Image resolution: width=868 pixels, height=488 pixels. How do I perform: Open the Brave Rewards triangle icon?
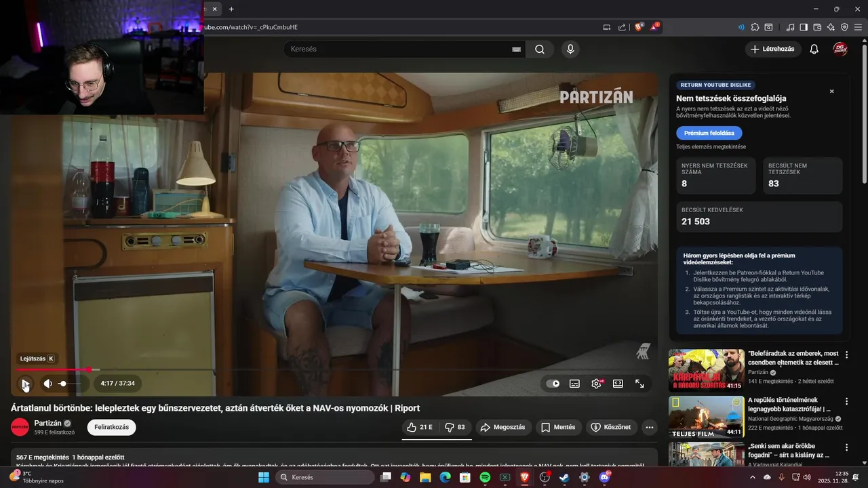pos(654,27)
